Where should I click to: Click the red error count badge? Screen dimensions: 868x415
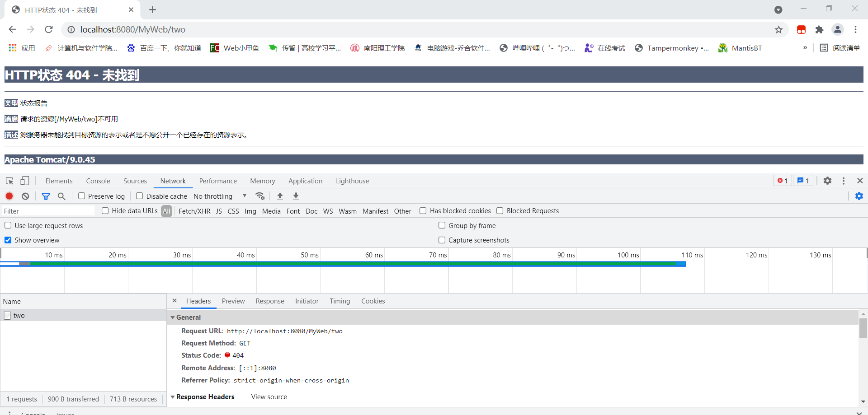pyautogui.click(x=783, y=181)
